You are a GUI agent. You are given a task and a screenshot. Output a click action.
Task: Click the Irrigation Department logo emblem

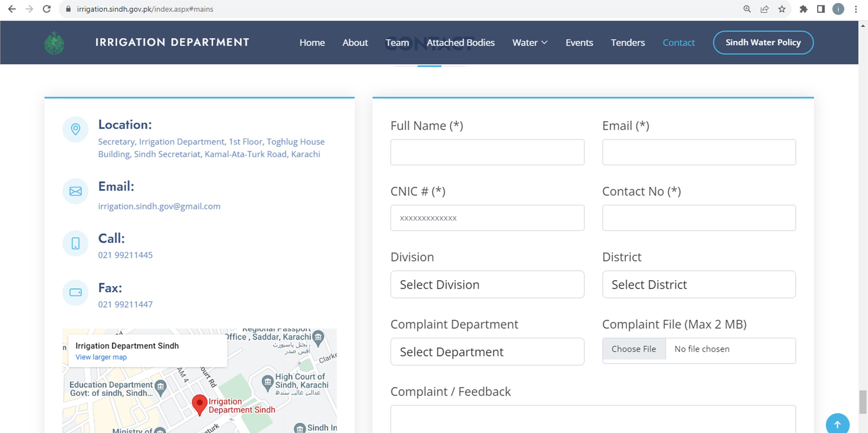coord(54,43)
